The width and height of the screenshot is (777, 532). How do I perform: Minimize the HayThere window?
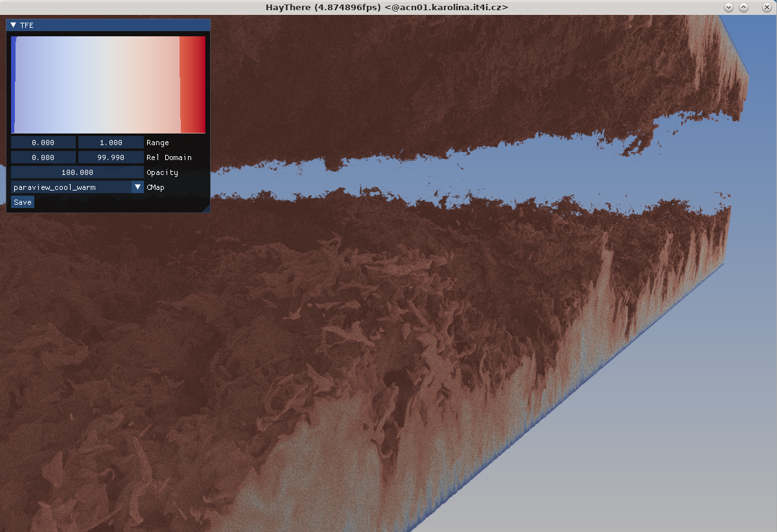(728, 7)
